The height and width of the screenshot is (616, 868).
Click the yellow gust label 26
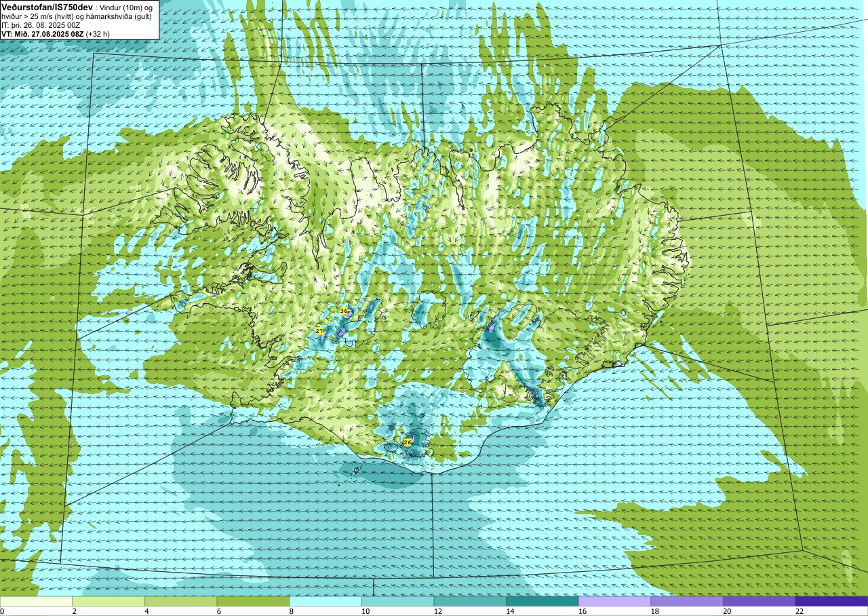[407, 442]
